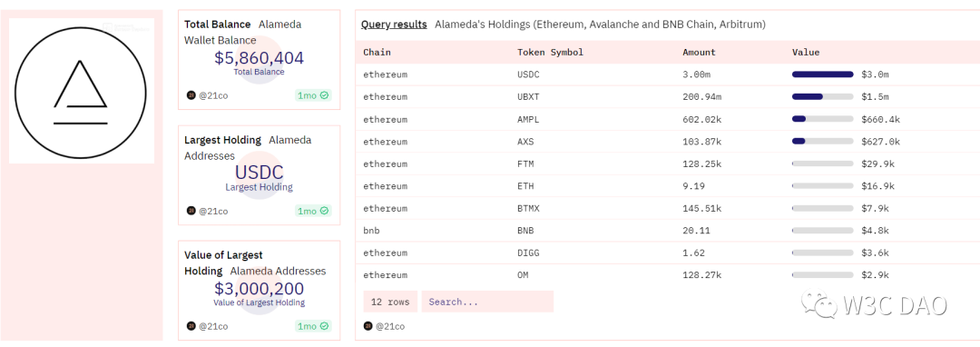
Task: Open @21co author link under Value of Largest Holding
Action: click(x=213, y=326)
